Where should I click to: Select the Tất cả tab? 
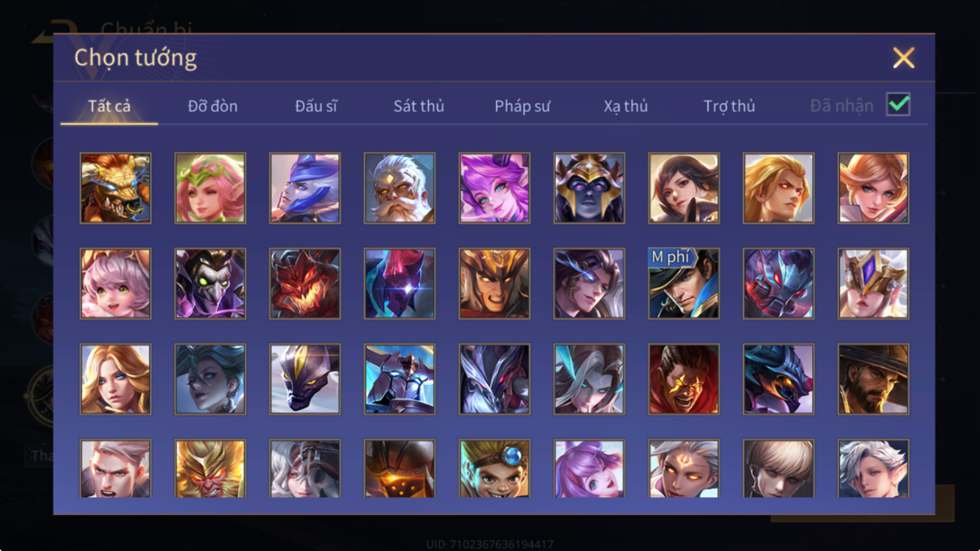[109, 106]
